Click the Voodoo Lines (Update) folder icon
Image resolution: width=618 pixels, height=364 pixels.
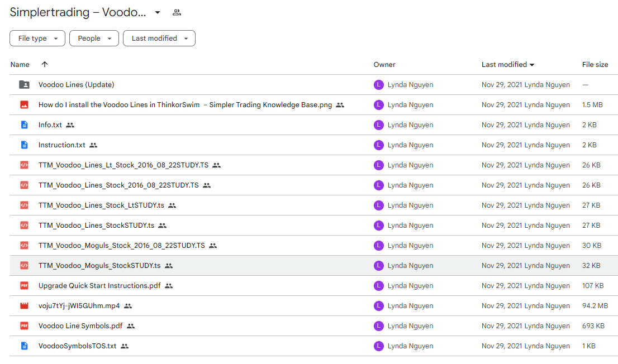(x=24, y=85)
